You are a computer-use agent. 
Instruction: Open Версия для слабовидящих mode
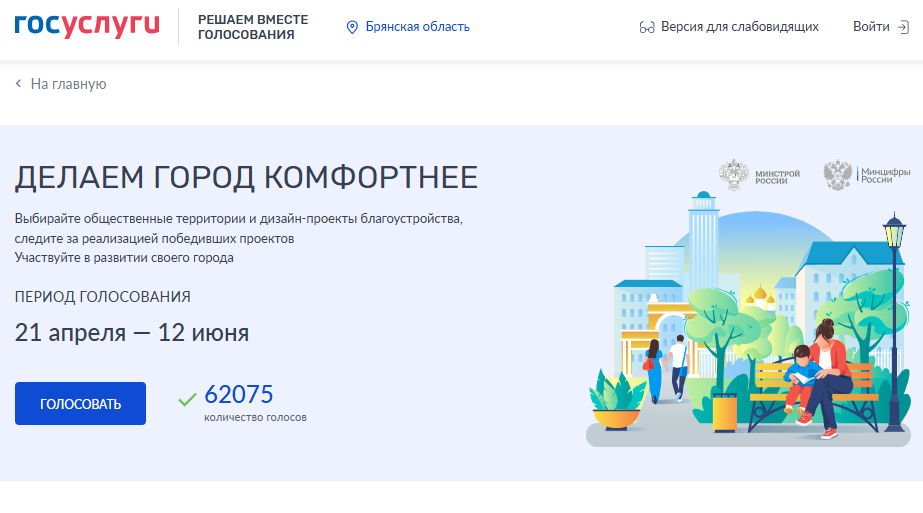[x=739, y=27]
